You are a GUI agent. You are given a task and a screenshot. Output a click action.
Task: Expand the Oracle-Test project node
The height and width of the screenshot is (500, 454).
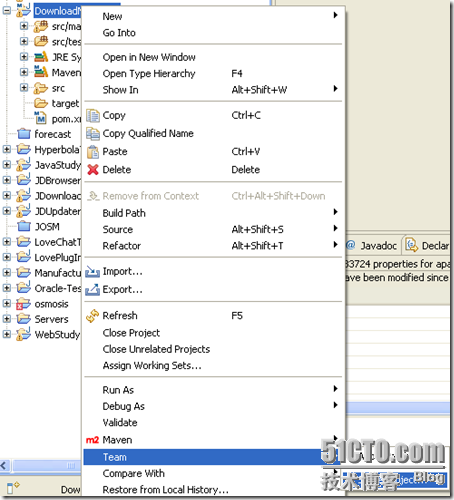pyautogui.click(x=7, y=288)
